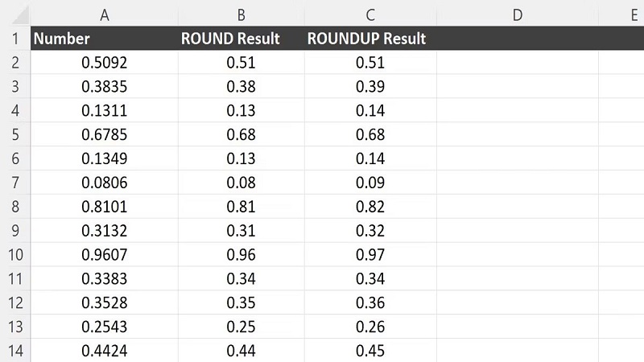Click cell with value 0.9607
Viewport: 644px width, 362px height.
pyautogui.click(x=104, y=255)
